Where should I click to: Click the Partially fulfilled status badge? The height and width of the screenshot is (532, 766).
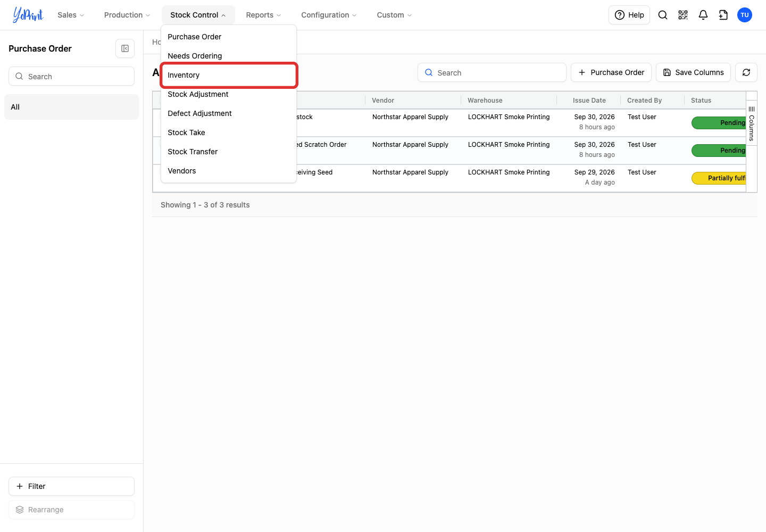point(719,178)
